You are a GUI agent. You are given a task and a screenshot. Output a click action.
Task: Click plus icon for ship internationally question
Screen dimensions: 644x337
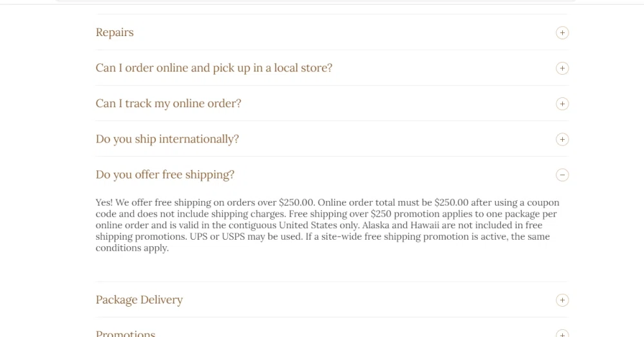[562, 139]
